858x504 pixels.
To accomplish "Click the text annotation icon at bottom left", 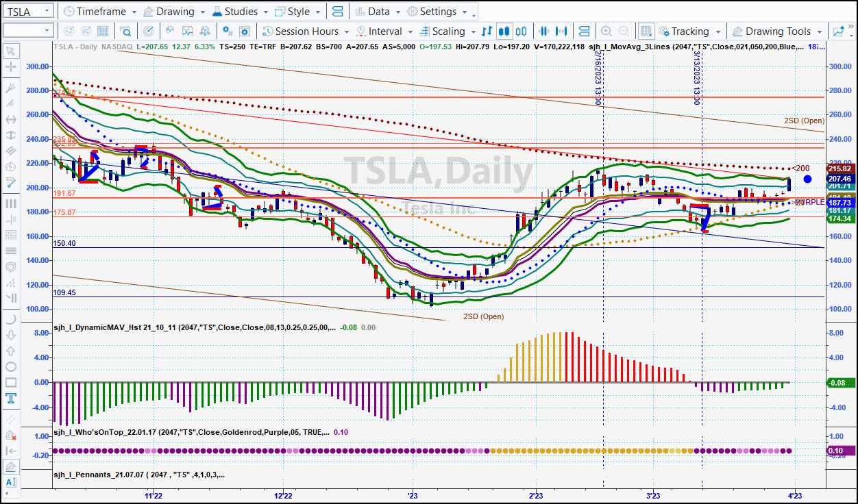I will click(x=11, y=482).
